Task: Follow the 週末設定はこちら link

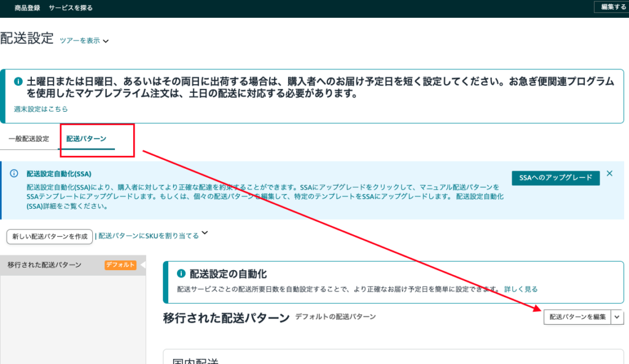Action: pos(41,109)
